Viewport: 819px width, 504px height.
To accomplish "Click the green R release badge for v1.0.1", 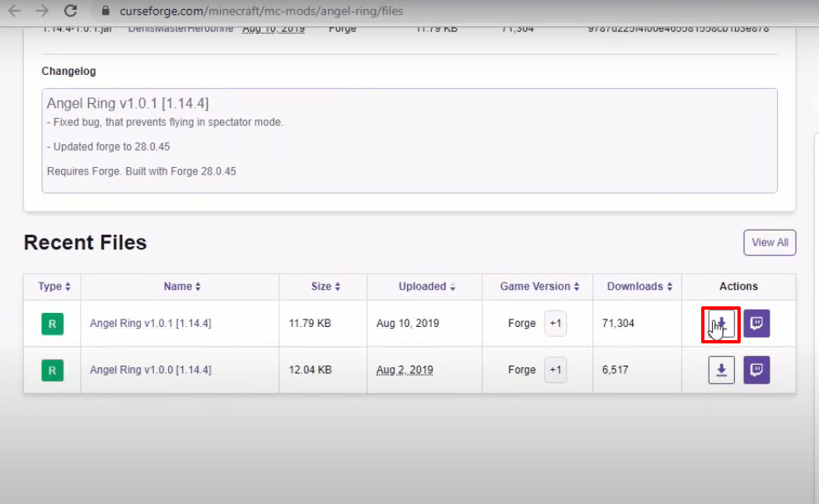I will point(52,324).
